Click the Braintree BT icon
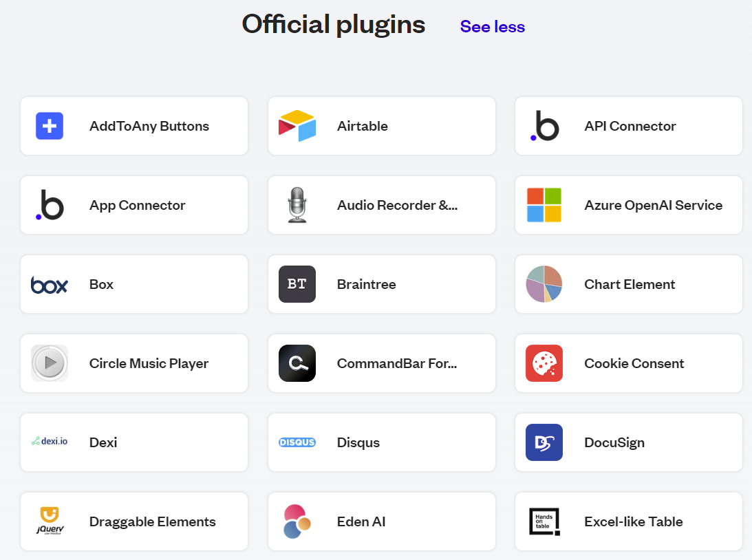Screen dimensions: 752x560 297,284
